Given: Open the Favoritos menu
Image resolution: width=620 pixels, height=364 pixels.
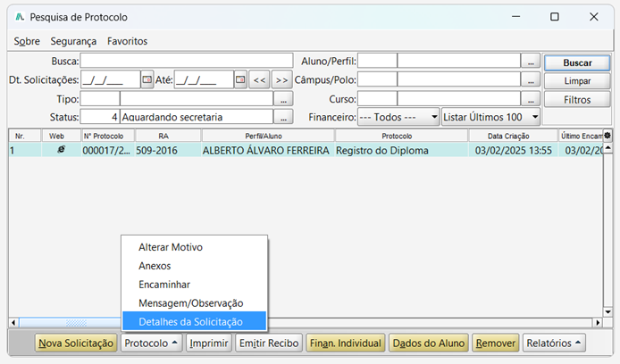Looking at the screenshot, I should [x=128, y=41].
